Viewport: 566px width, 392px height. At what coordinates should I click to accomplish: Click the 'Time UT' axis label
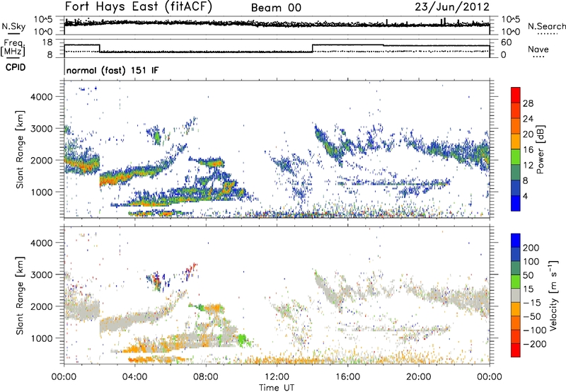click(x=277, y=387)
